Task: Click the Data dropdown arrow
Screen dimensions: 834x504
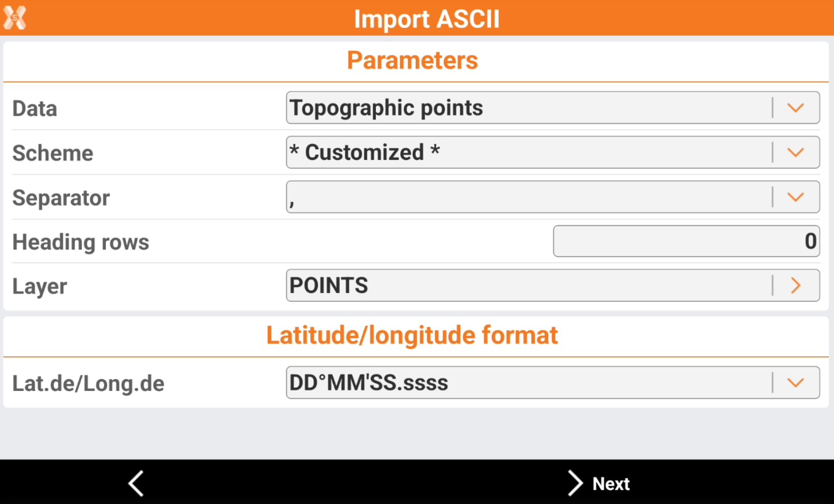Action: coord(796,108)
